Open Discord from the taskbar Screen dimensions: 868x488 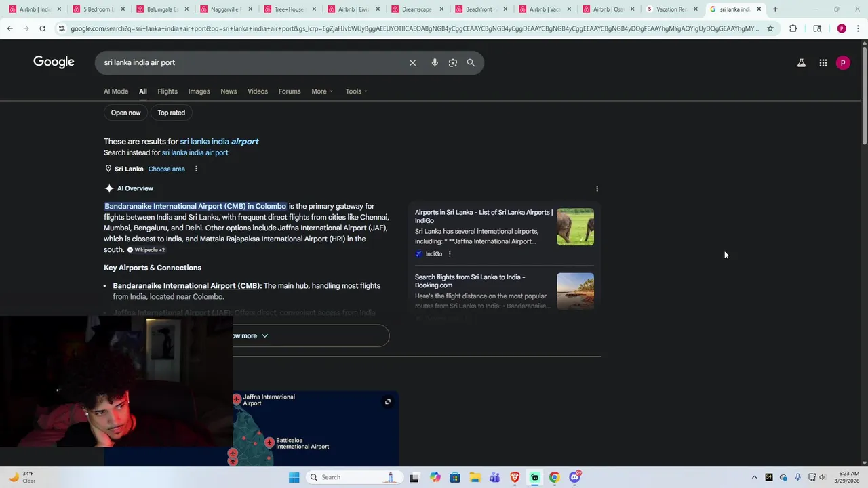[574, 477]
